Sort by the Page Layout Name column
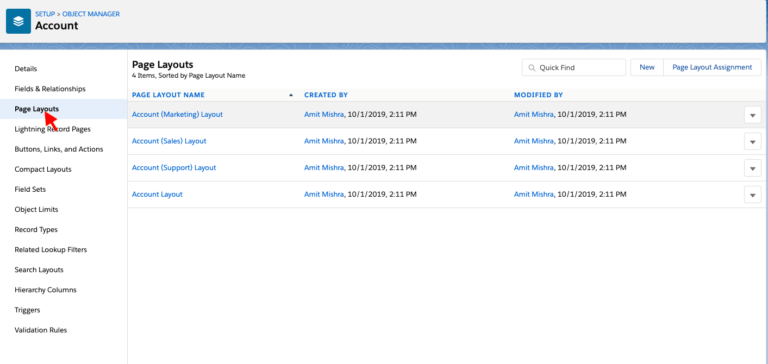768x364 pixels. click(168, 95)
